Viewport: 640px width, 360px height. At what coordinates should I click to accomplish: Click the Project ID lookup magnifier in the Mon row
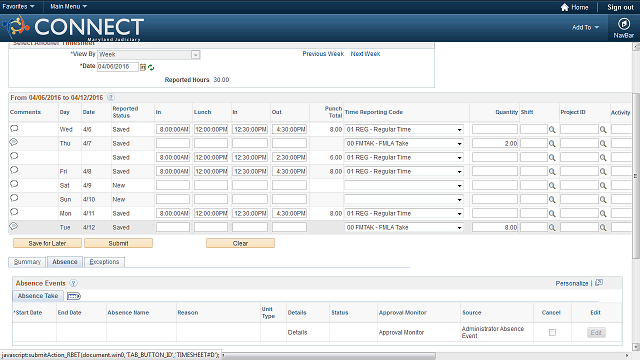coord(603,213)
